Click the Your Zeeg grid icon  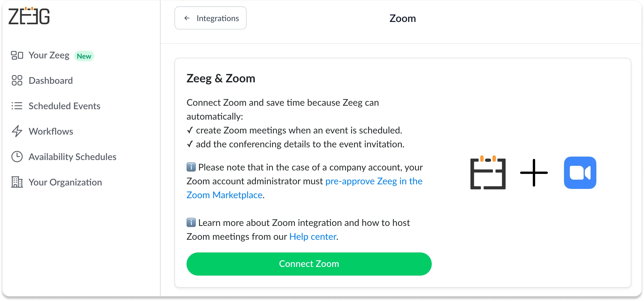click(17, 55)
